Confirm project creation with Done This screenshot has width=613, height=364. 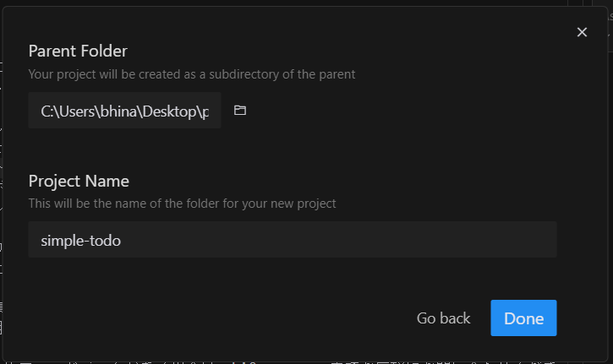pyautogui.click(x=523, y=318)
